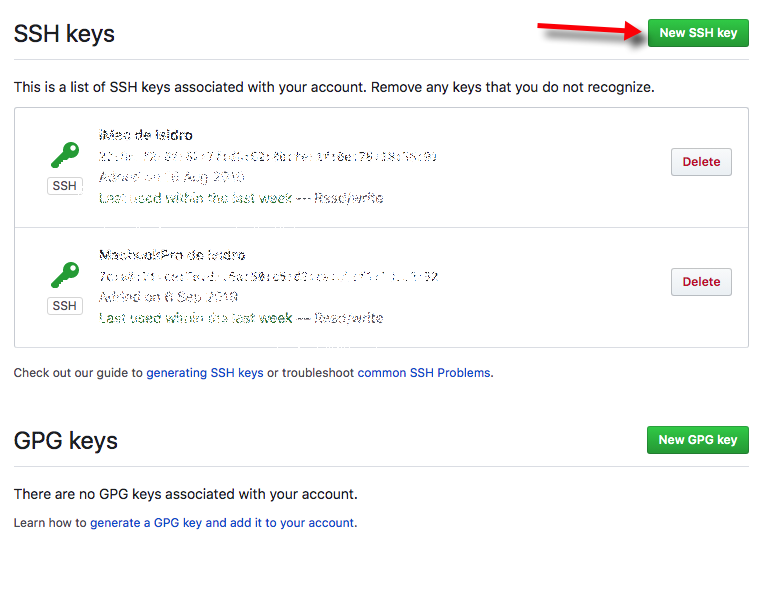The image size is (775, 594).
Task: Click the SSH badge under the second key
Action: point(65,306)
